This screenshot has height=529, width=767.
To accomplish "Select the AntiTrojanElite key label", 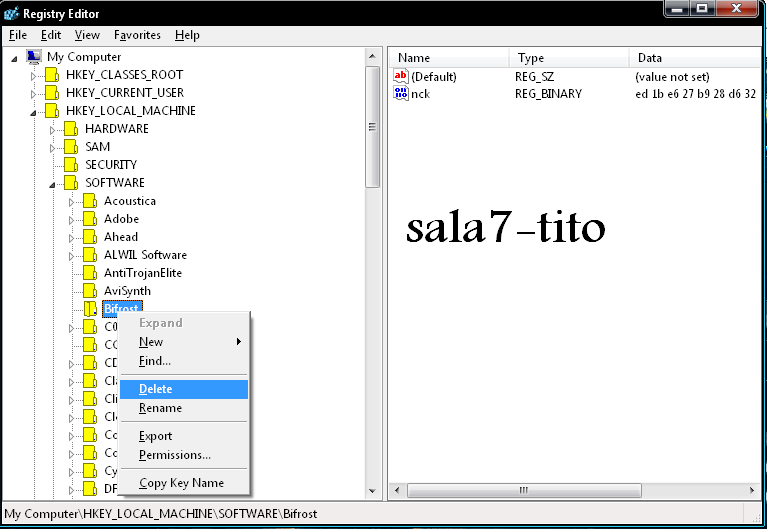I will point(143,273).
